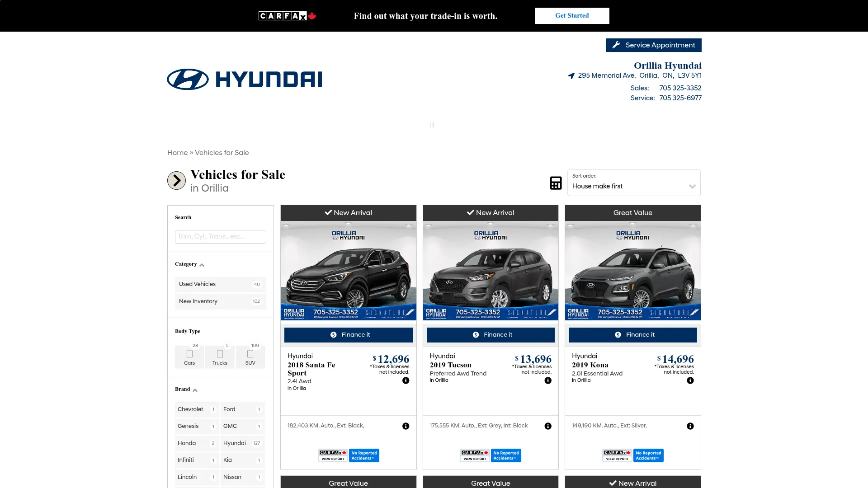Call sales number 705 325-3352
The width and height of the screenshot is (868, 488).
[x=680, y=88]
